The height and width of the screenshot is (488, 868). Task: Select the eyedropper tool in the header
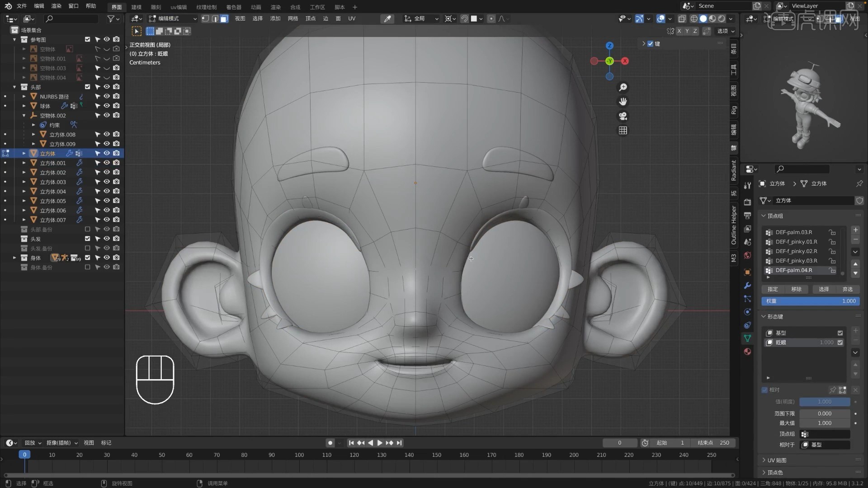click(x=387, y=19)
